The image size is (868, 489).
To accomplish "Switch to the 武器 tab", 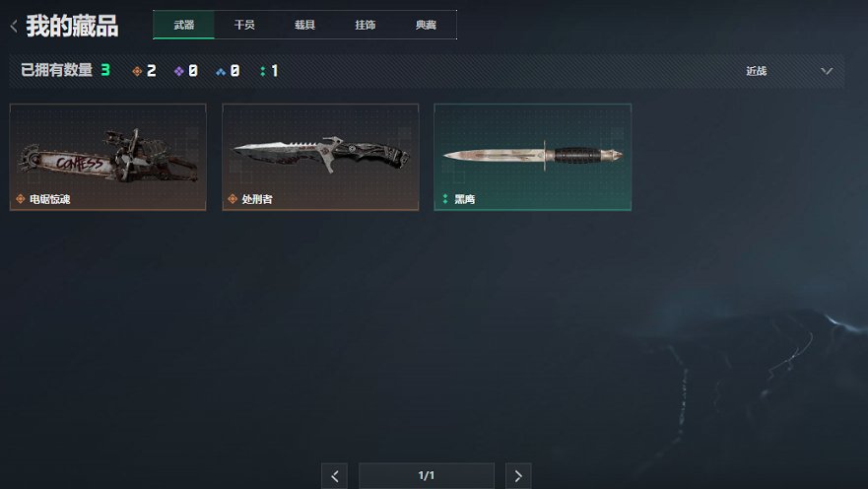I will coord(184,25).
